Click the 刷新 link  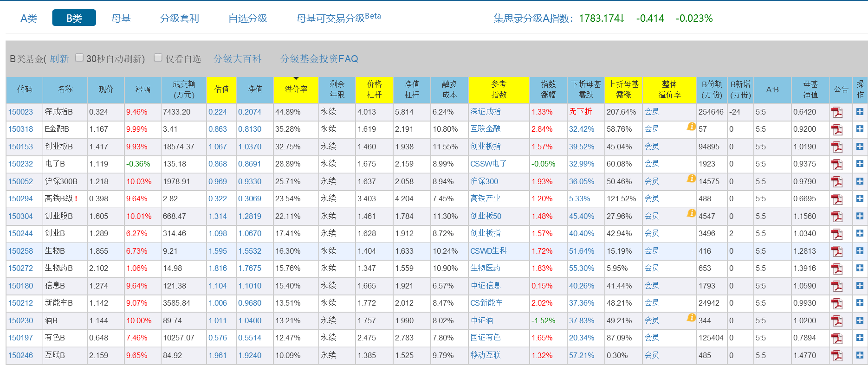tap(59, 59)
